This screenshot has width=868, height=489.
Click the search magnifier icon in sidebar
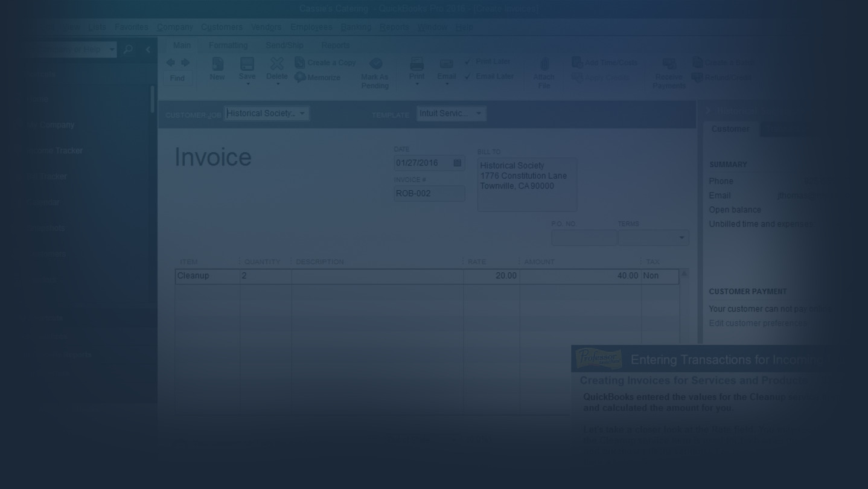point(128,50)
